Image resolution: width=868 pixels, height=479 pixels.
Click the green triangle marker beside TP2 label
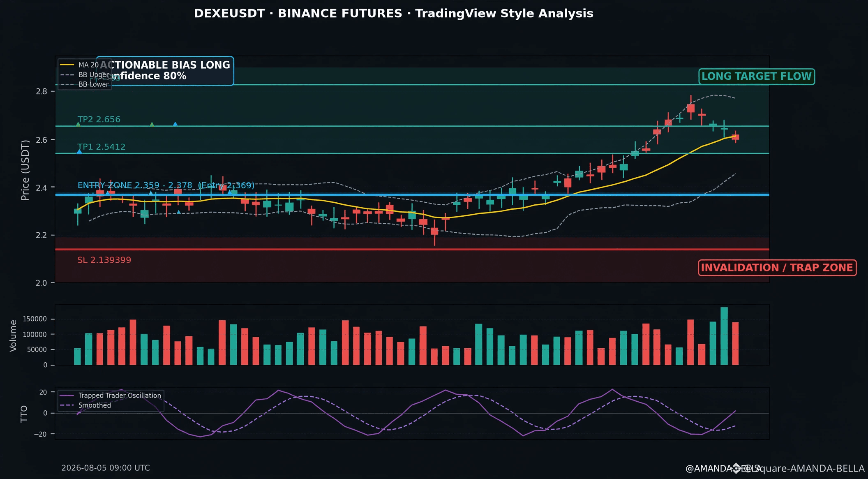coord(78,124)
